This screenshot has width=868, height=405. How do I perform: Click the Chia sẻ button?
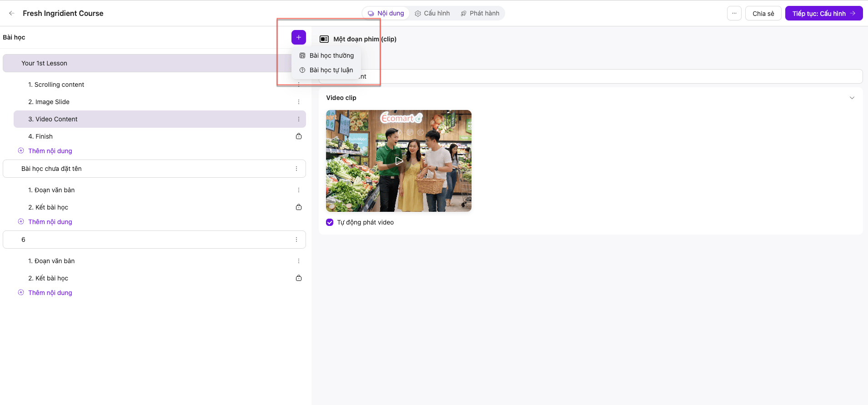coord(763,13)
